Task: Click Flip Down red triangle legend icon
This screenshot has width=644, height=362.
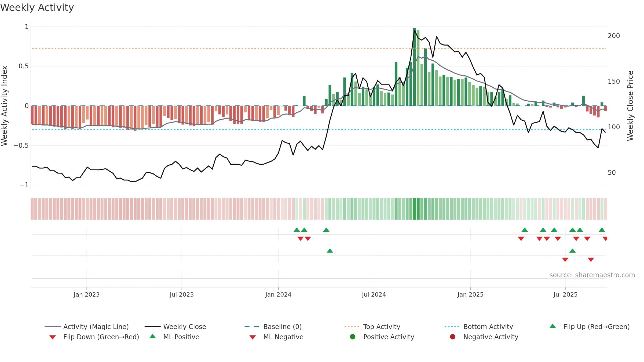Action: pyautogui.click(x=53, y=337)
